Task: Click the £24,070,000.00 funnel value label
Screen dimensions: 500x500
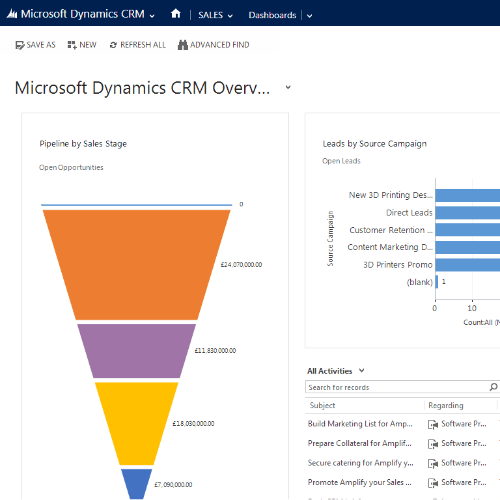Action: [x=241, y=265]
